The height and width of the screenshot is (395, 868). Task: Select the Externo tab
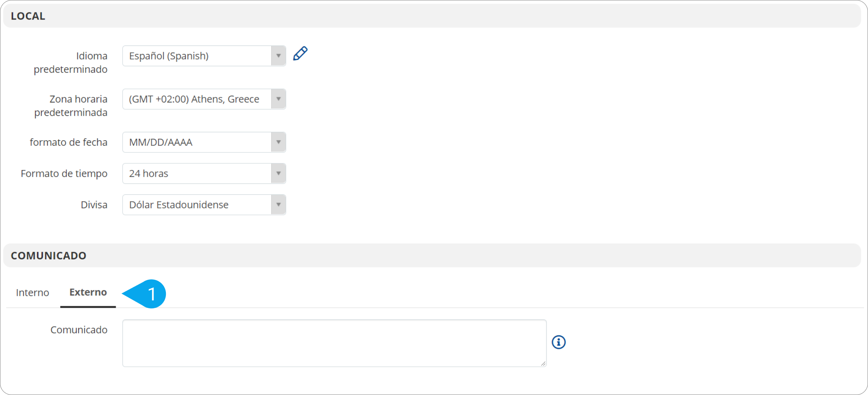click(x=88, y=292)
